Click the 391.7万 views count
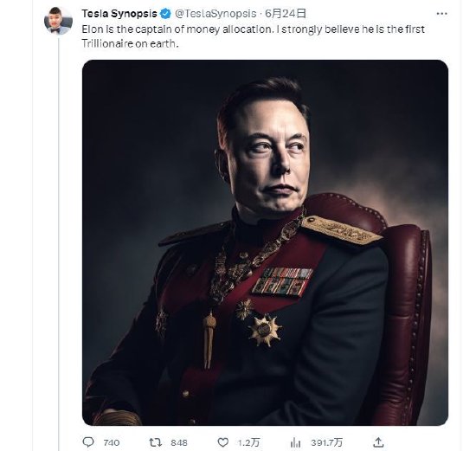The image size is (476, 451). 326,443
